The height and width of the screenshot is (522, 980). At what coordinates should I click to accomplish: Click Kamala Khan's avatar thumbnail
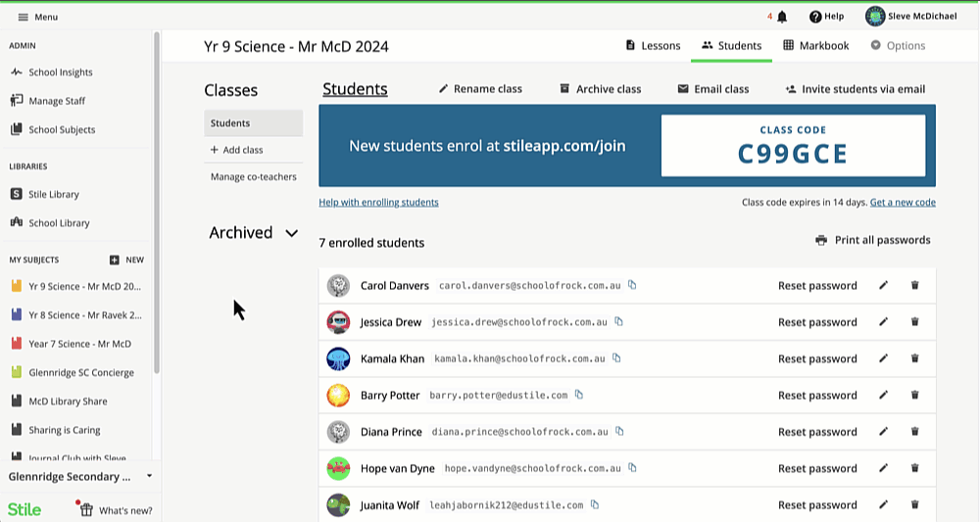tap(338, 358)
